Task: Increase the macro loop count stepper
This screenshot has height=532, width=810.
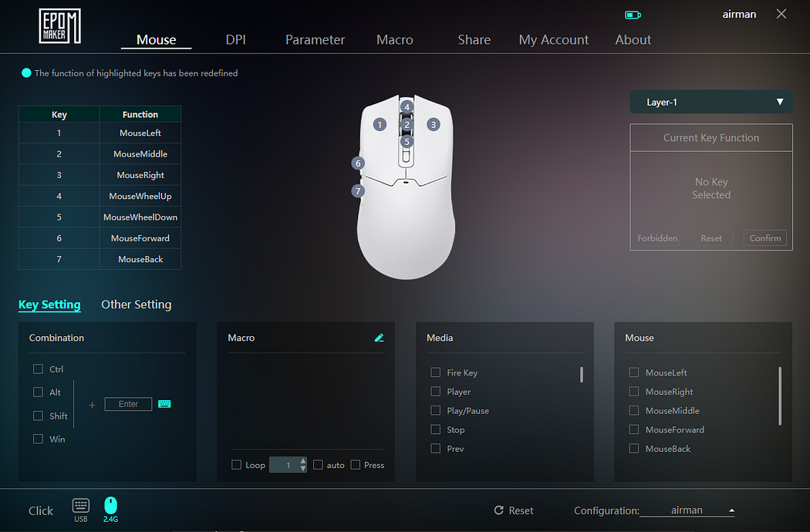Action: tap(303, 461)
